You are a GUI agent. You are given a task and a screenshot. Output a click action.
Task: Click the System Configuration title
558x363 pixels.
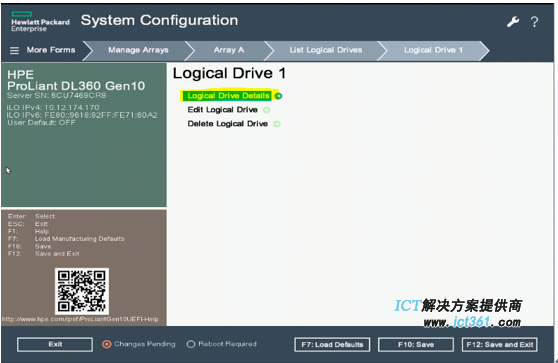click(x=159, y=21)
